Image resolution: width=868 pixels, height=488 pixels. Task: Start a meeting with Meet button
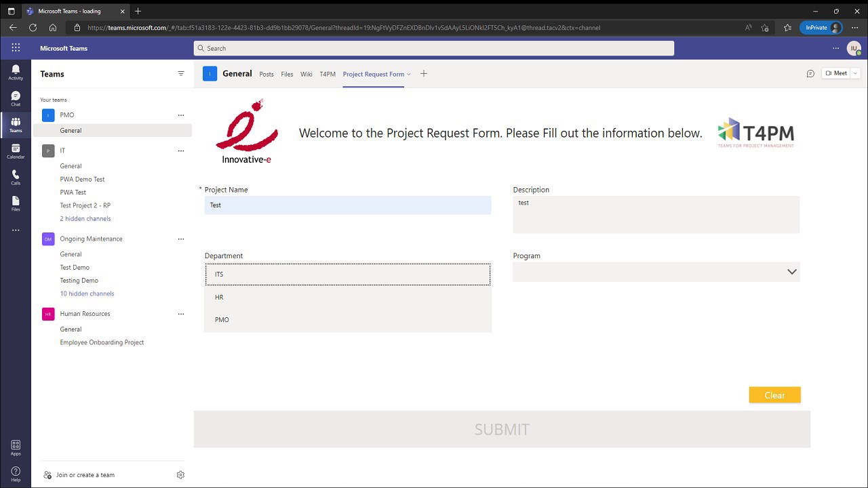[836, 73]
